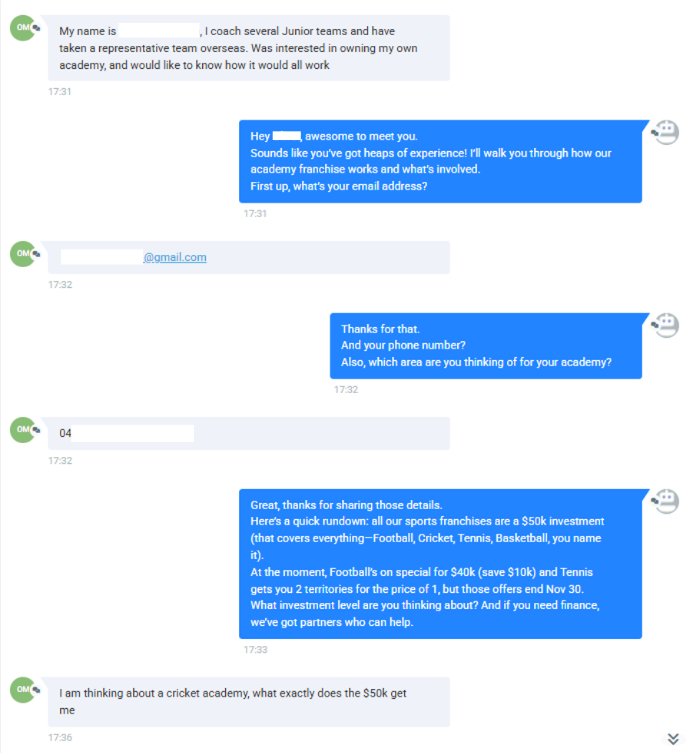Click the agent avatar beside the "awesome to meet you" reply
The height and width of the screenshot is (753, 688).
point(665,133)
